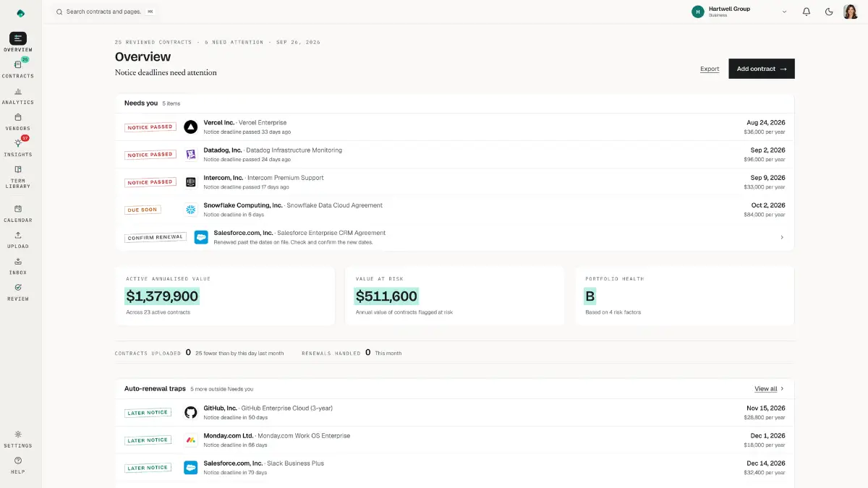
Task: Click the Datadog logo icon
Action: click(x=191, y=155)
